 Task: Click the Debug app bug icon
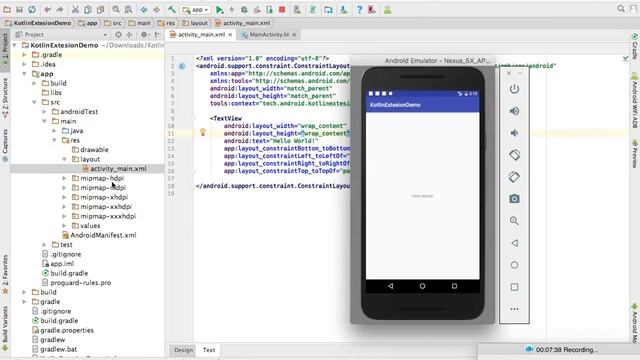(244, 9)
